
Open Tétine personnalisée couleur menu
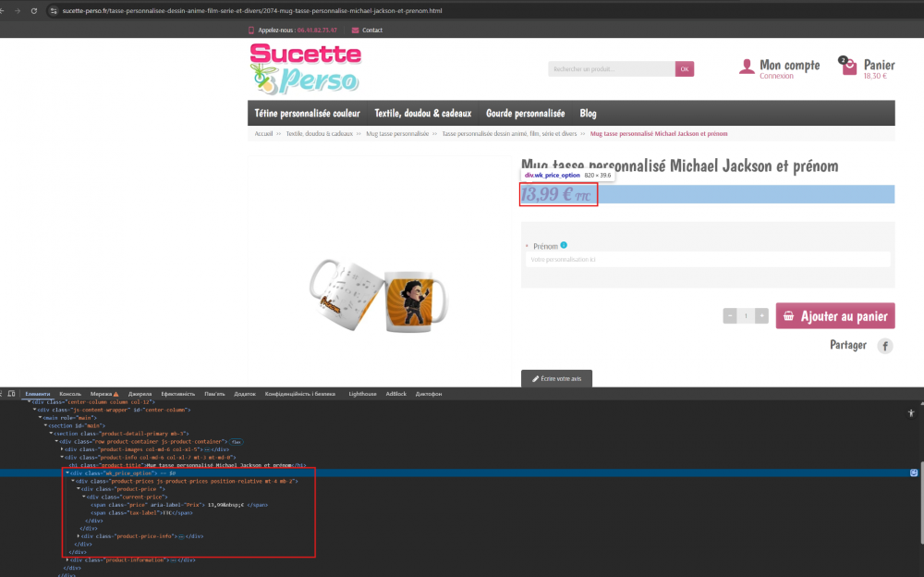pyautogui.click(x=307, y=114)
